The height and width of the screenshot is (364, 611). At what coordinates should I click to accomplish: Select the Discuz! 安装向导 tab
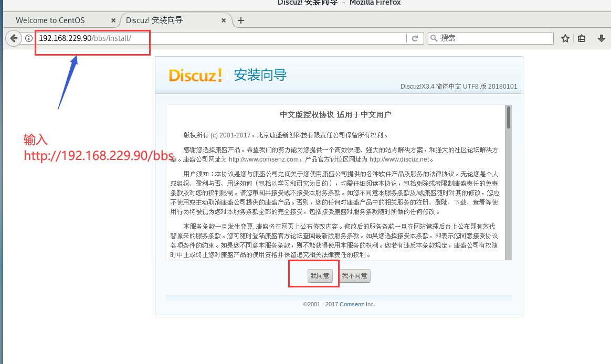(154, 20)
